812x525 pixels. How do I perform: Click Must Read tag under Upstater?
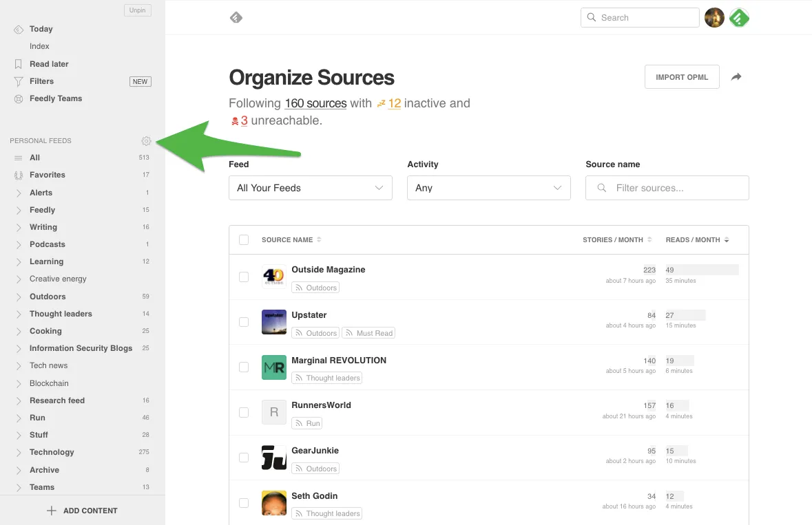click(368, 333)
